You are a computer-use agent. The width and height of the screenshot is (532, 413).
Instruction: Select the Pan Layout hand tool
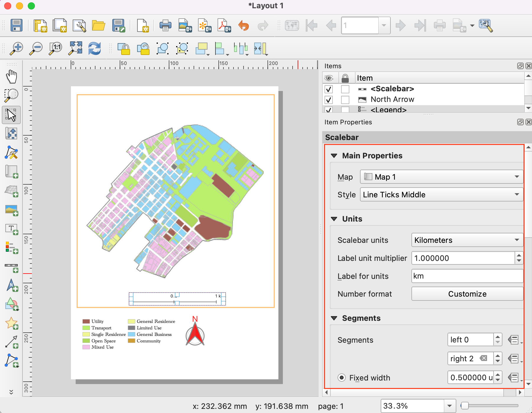[x=12, y=77]
